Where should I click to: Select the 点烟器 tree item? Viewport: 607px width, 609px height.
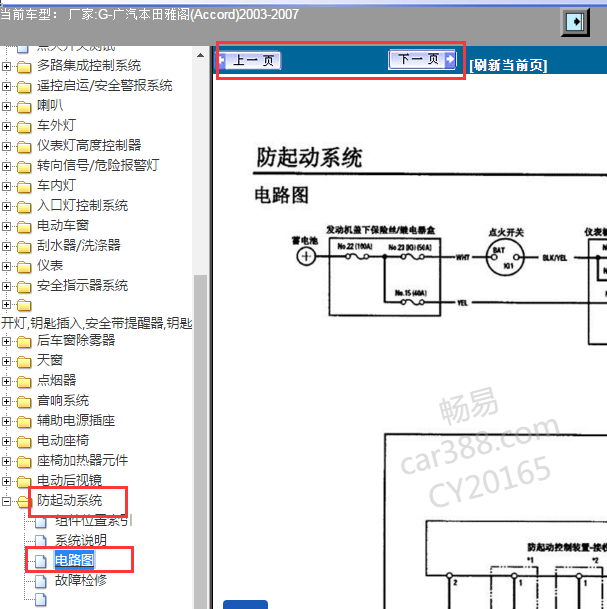(x=57, y=380)
